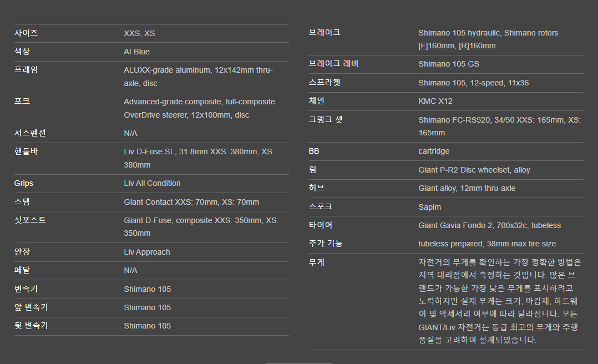Click the '포크' spec label

[x=22, y=102]
